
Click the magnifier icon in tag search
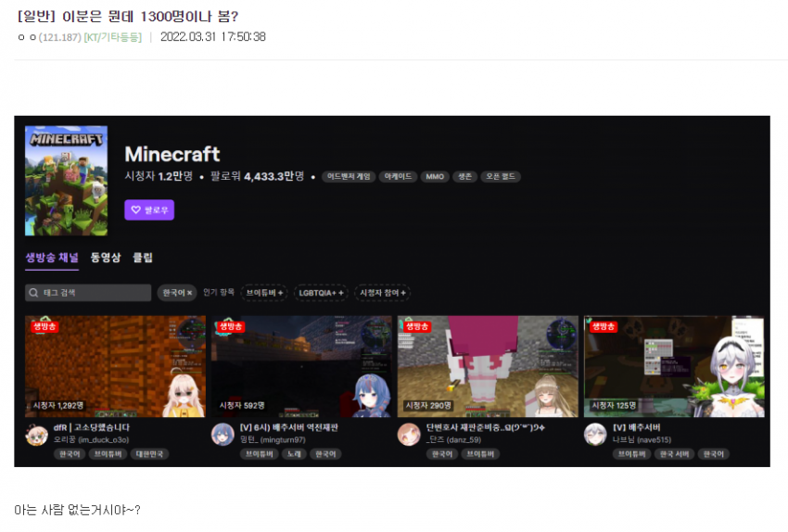point(33,293)
